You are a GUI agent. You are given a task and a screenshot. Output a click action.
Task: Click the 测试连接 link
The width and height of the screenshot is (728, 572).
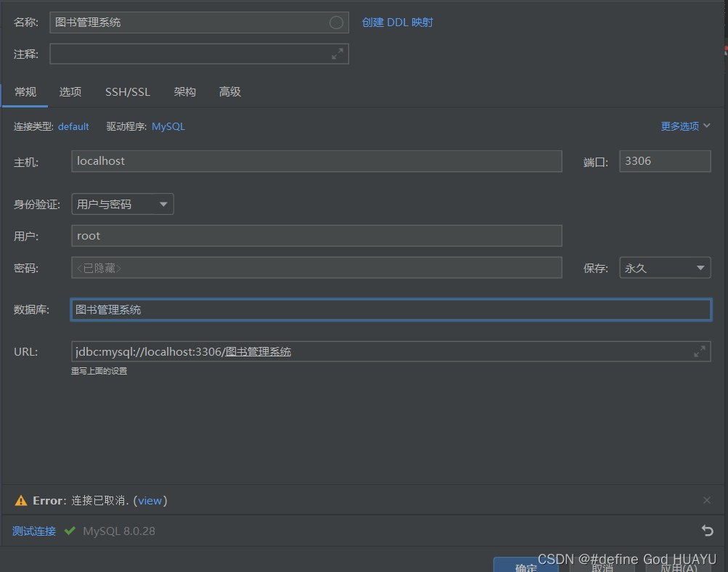(33, 531)
